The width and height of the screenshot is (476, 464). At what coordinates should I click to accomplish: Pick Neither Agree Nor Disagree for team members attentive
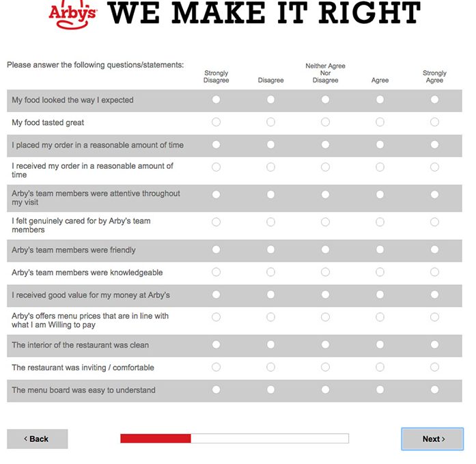pos(325,195)
